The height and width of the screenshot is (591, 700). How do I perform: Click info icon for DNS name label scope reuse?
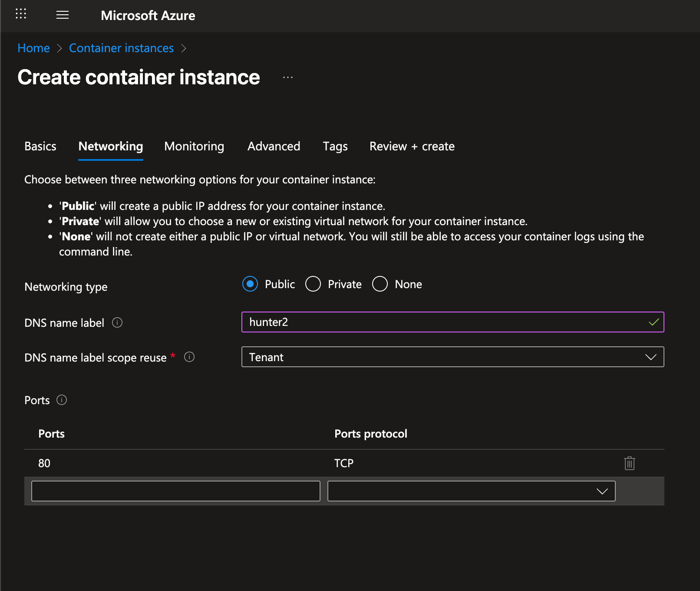[x=189, y=357]
